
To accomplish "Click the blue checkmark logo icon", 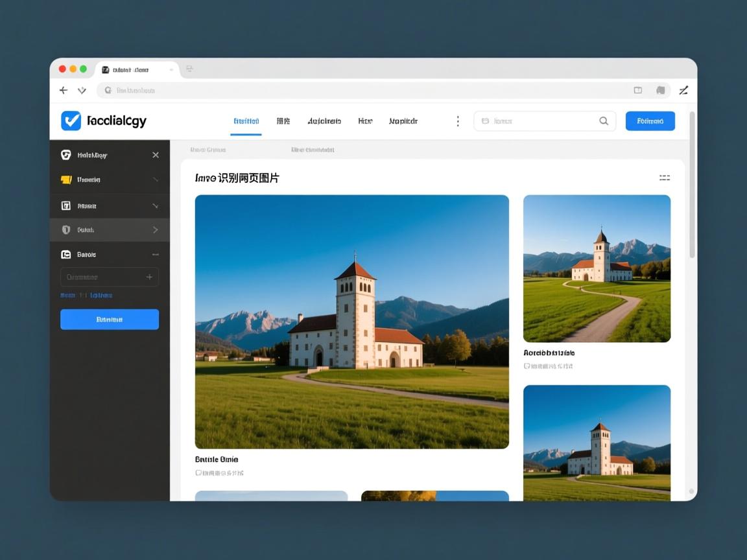I will pos(71,121).
